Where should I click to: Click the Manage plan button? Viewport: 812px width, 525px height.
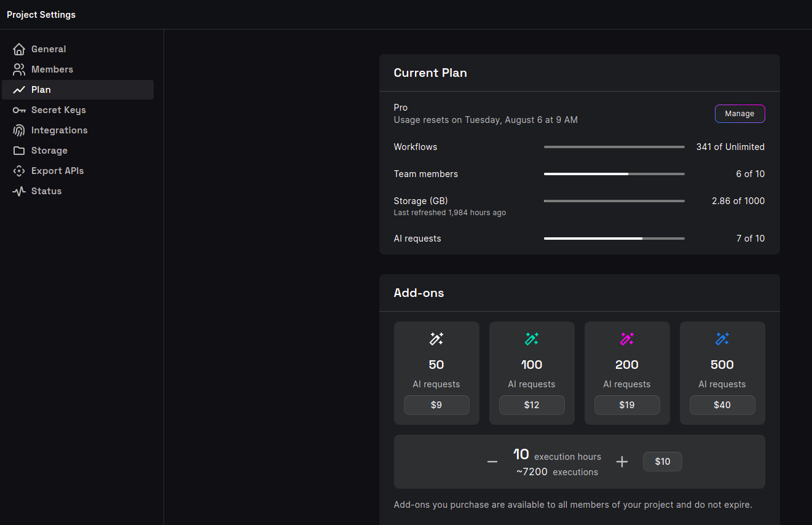[739, 114]
